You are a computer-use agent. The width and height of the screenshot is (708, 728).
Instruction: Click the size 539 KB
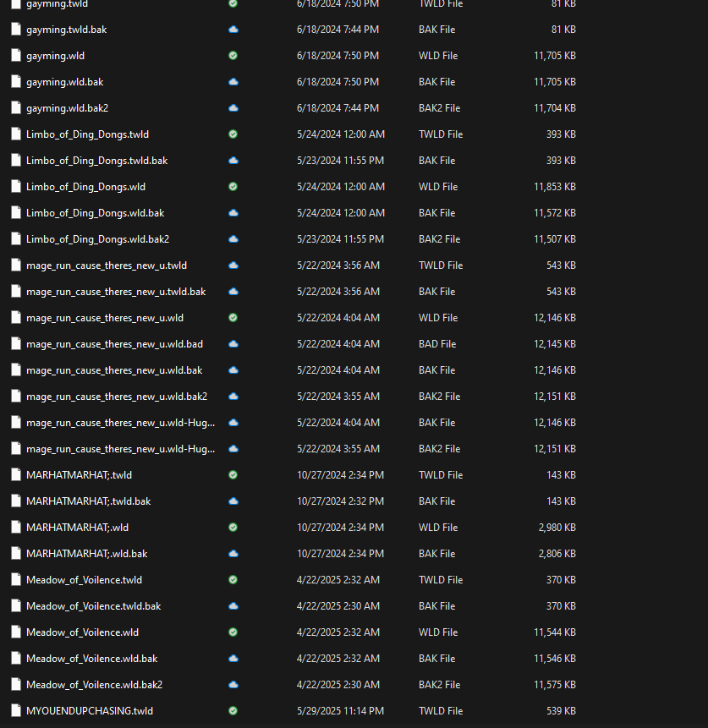(x=561, y=711)
